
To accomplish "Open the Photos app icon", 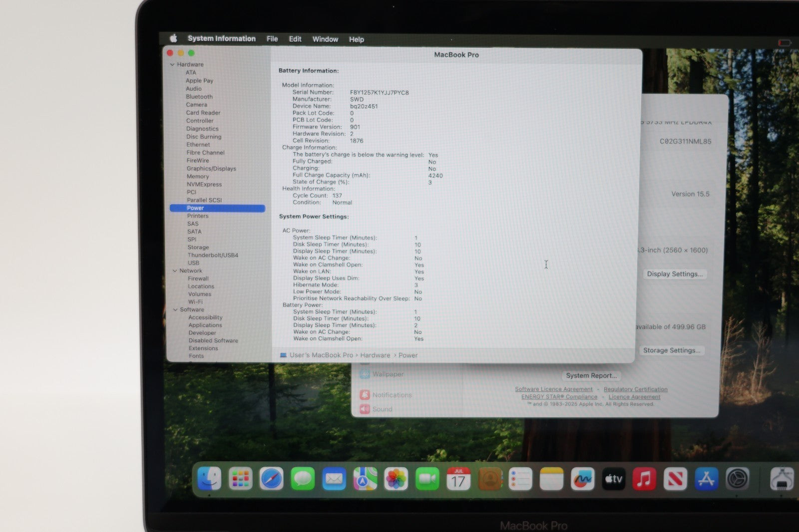I will [x=396, y=480].
